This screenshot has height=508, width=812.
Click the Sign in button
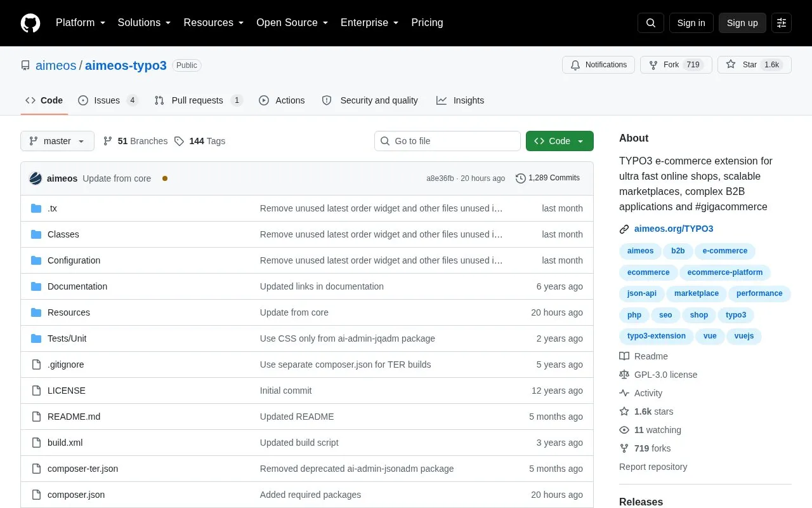point(691,23)
